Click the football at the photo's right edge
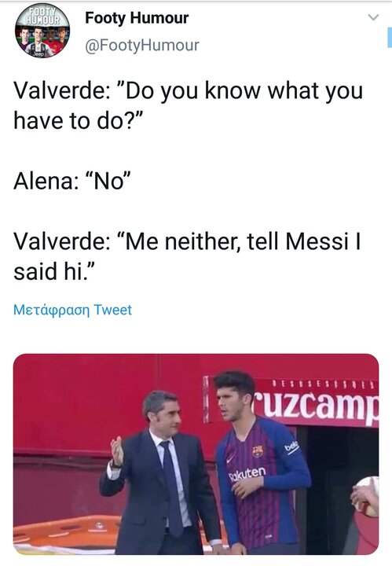 (367, 496)
